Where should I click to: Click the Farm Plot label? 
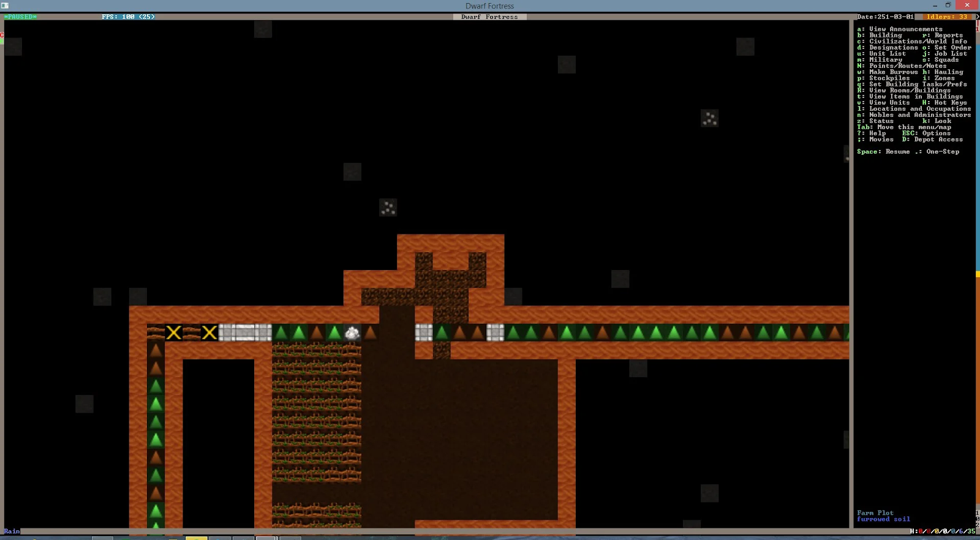875,513
